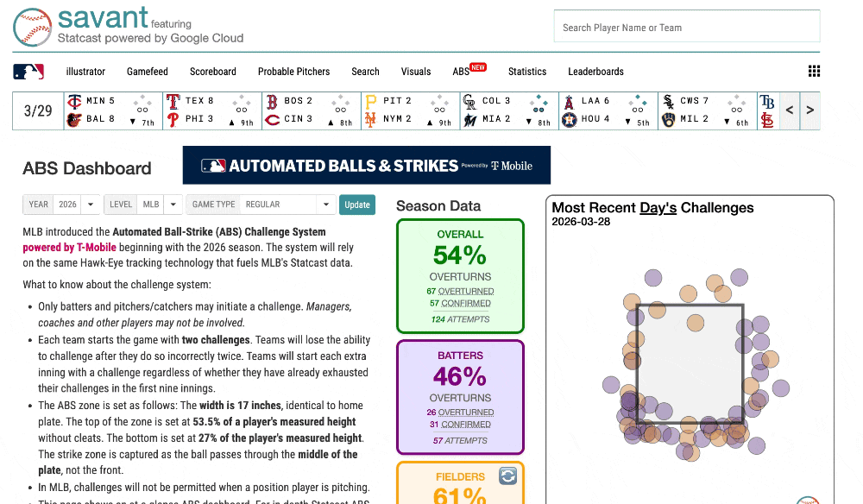Viewport: 863px width, 504px height.
Task: Show previous games in the scoreboard
Action: (x=790, y=110)
